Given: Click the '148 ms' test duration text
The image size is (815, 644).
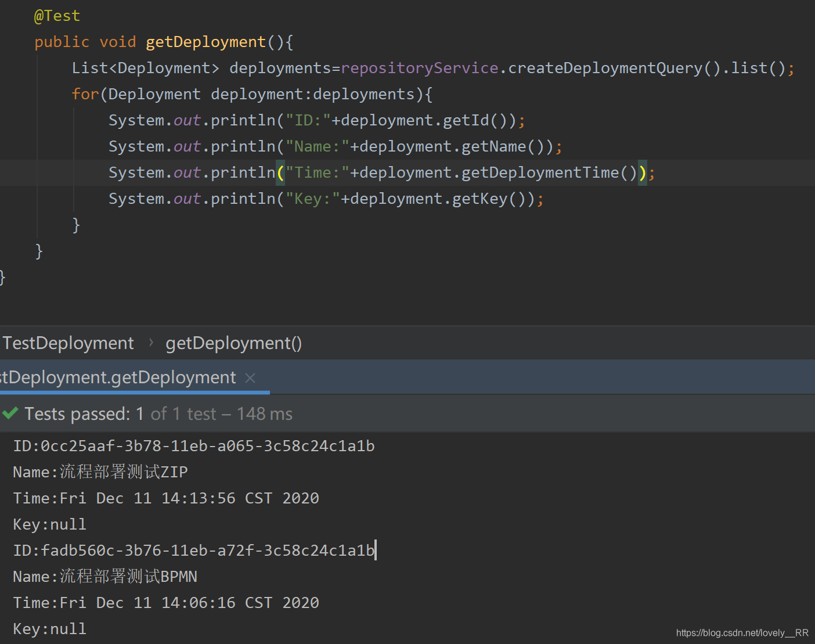Looking at the screenshot, I should (x=265, y=413).
